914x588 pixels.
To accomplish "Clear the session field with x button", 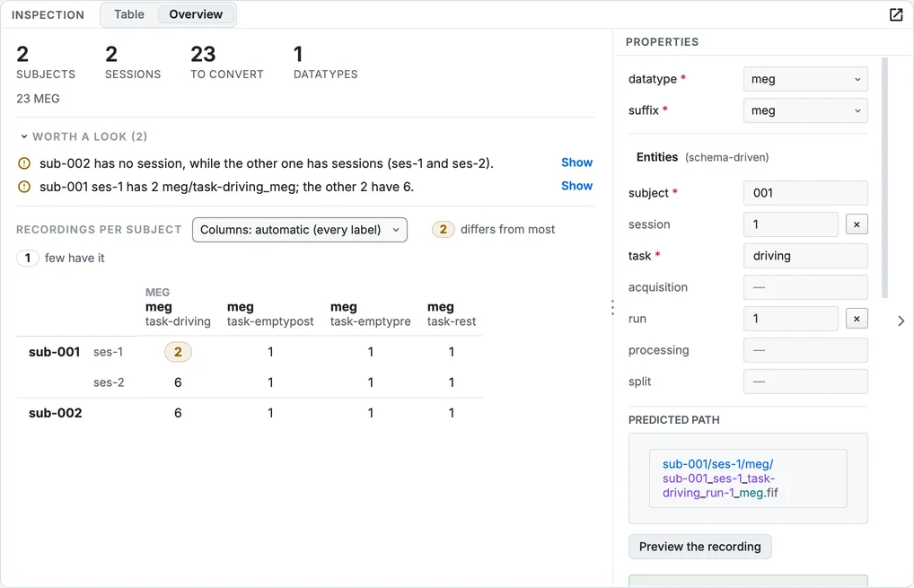I will [857, 224].
